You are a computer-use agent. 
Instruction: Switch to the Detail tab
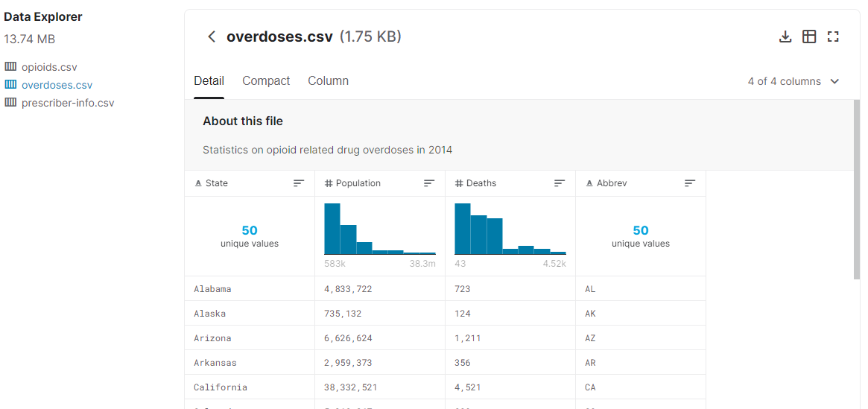(x=209, y=80)
